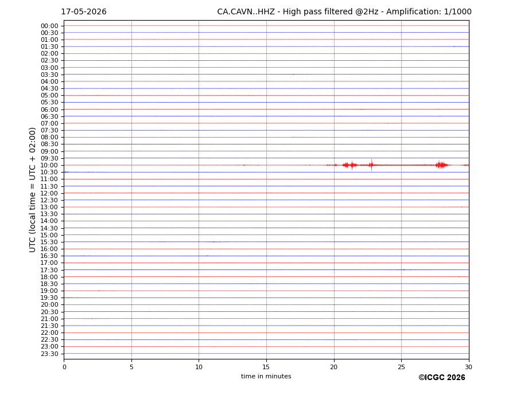
Task: Click the ©ICGC 2026 copyright text
Action: coord(442,378)
